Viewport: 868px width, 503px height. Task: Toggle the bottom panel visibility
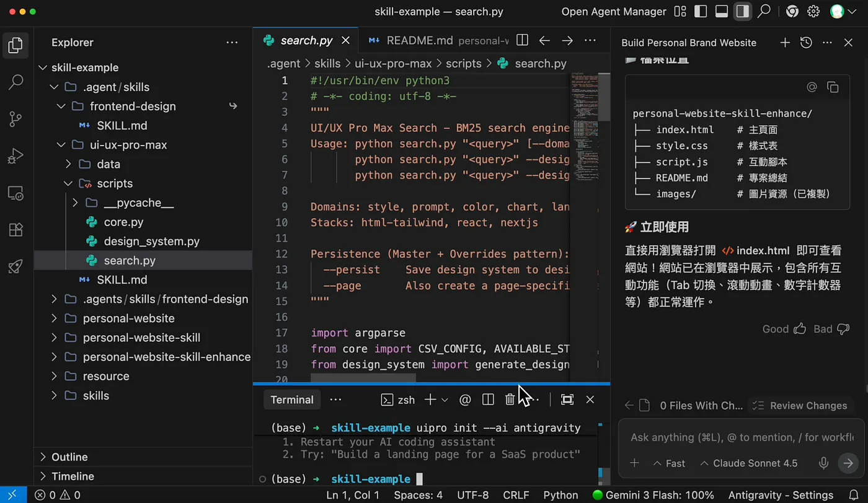721,12
